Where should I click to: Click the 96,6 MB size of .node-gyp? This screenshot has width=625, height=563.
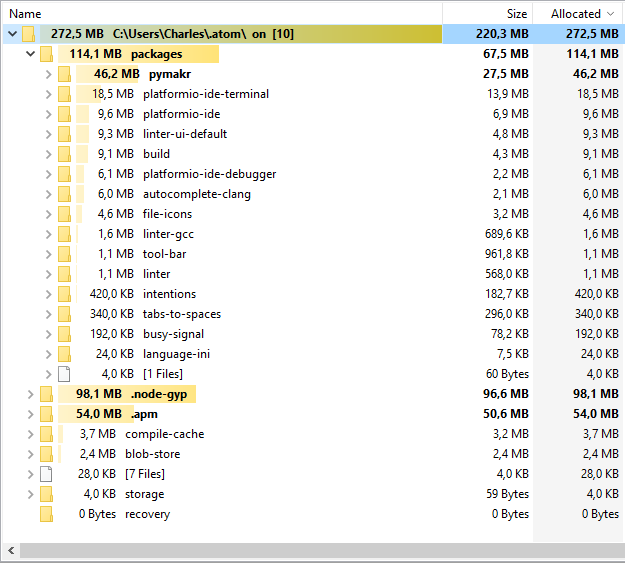coord(505,394)
